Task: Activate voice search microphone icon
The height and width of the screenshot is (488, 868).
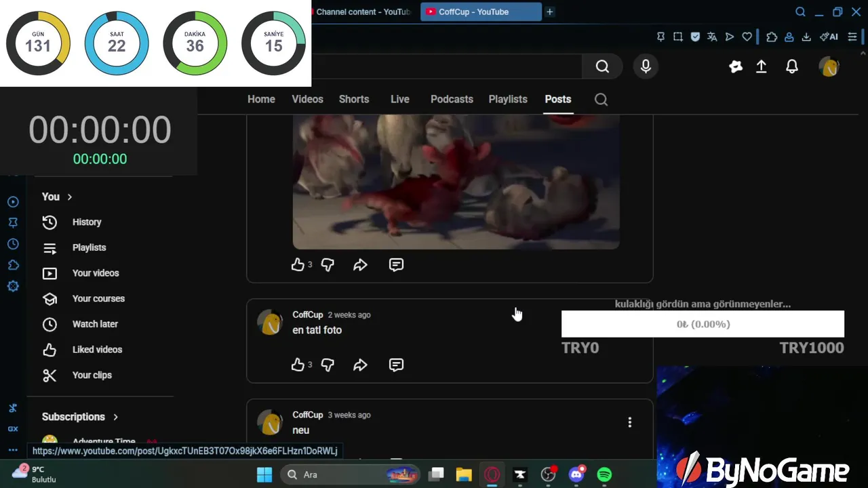Action: click(646, 66)
